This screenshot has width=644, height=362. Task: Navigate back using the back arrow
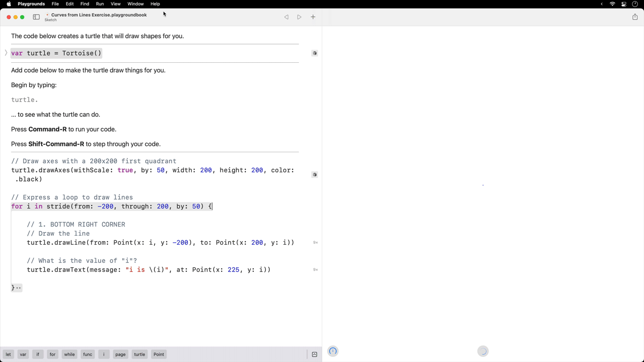pos(286,17)
